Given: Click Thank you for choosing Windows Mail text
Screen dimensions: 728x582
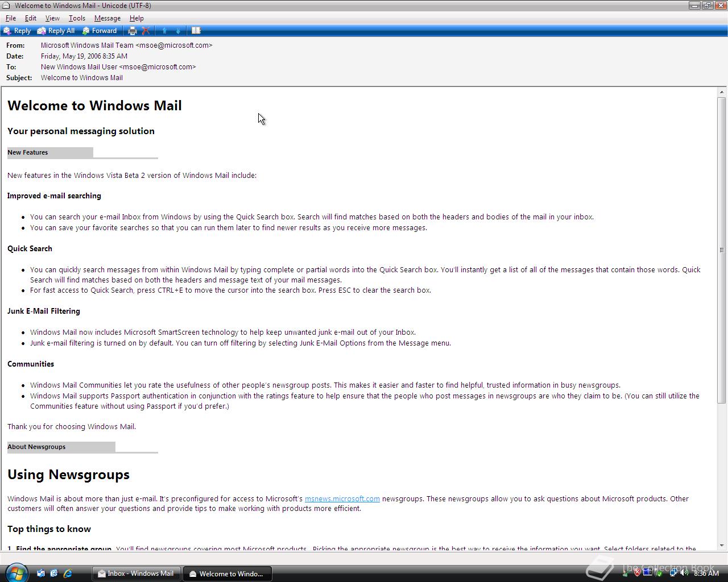Looking at the screenshot, I should (x=72, y=427).
